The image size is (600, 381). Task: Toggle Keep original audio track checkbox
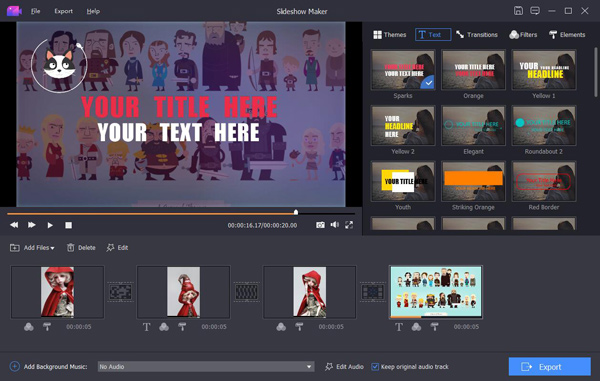[375, 366]
